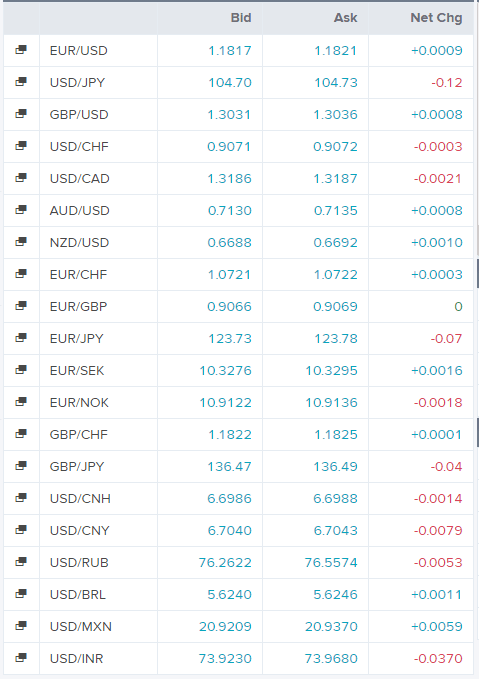This screenshot has height=679, width=479.
Task: Click the pop-out icon beside USD/BRL
Action: click(21, 594)
